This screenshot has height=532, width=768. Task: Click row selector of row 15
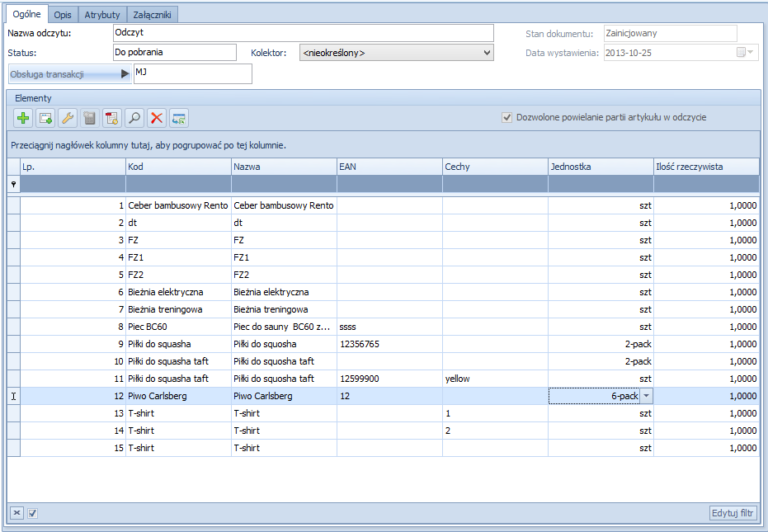(x=14, y=448)
